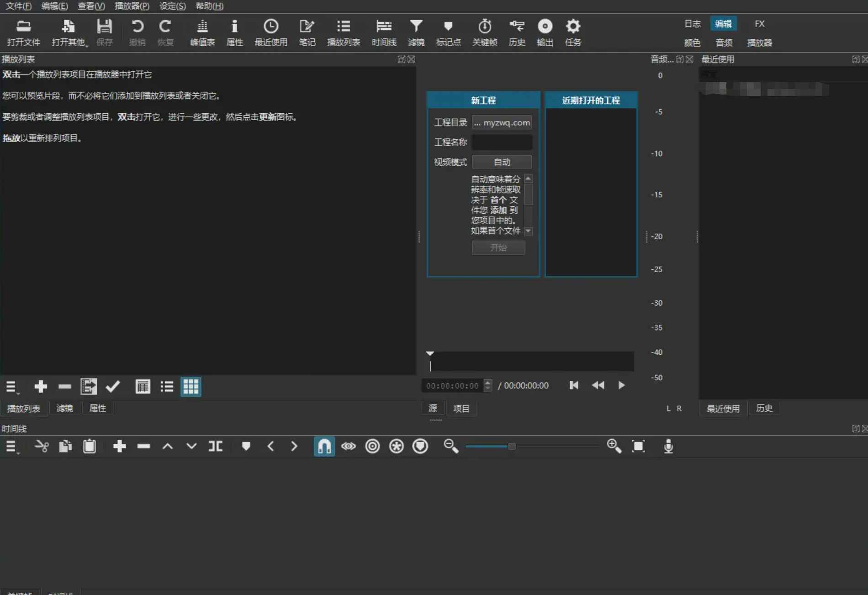Viewport: 868px width, 595px height.
Task: Click the plus icon to add playlist item
Action: click(40, 386)
